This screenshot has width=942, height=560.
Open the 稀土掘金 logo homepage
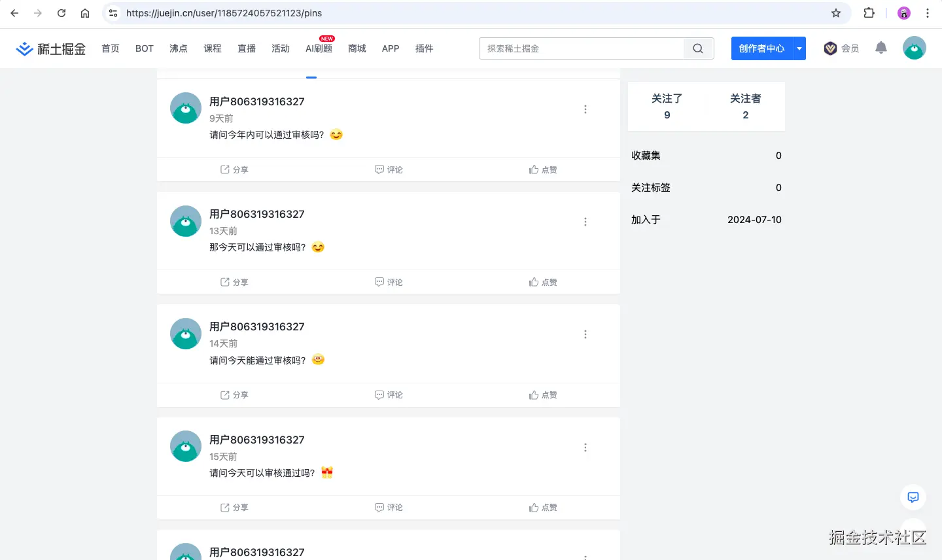[50, 48]
